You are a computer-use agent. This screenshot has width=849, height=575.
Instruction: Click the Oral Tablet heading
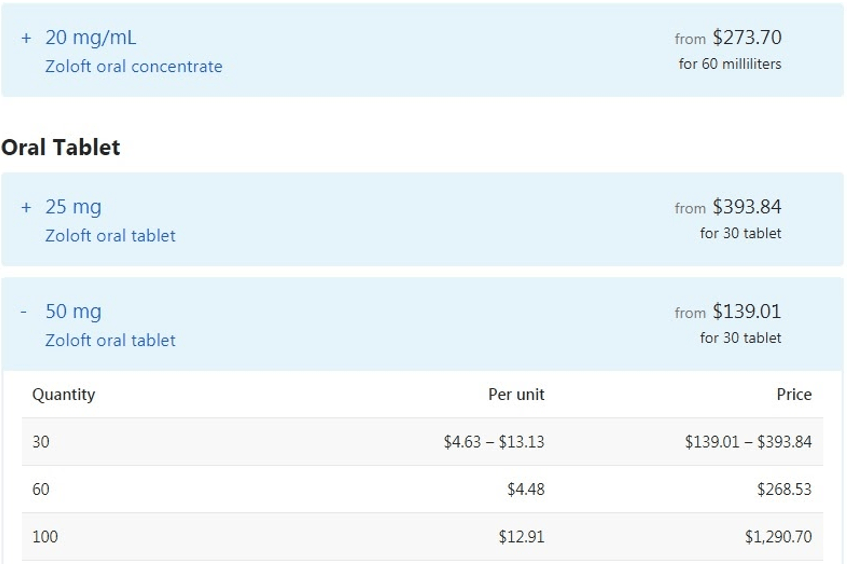(61, 148)
